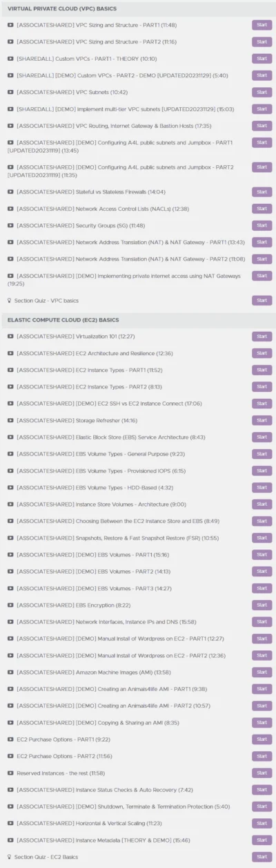Click video icon beside Storage Refresher lesson
Screen dimensions: 276x868
(10, 420)
